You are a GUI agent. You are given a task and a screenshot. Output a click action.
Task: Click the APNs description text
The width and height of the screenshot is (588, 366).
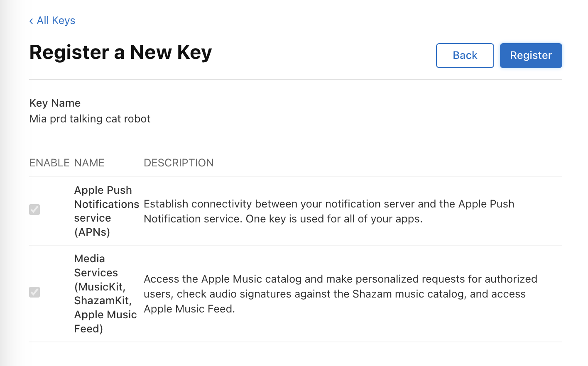pos(329,211)
